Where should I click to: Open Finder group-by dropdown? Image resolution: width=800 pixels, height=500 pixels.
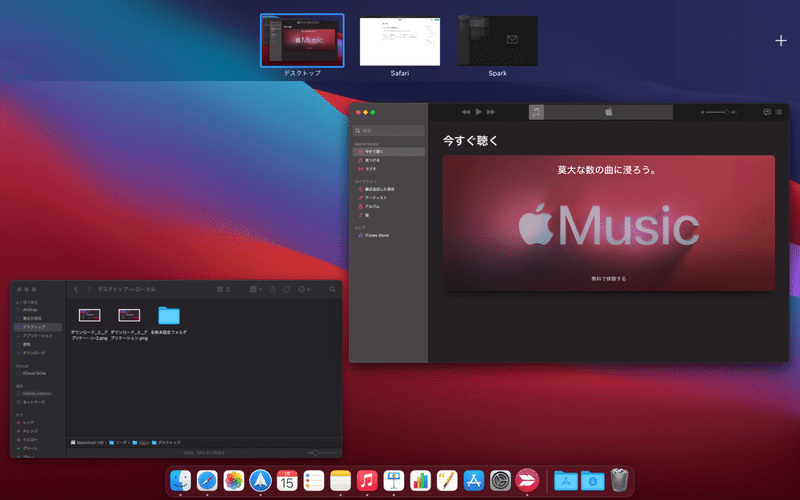click(256, 289)
